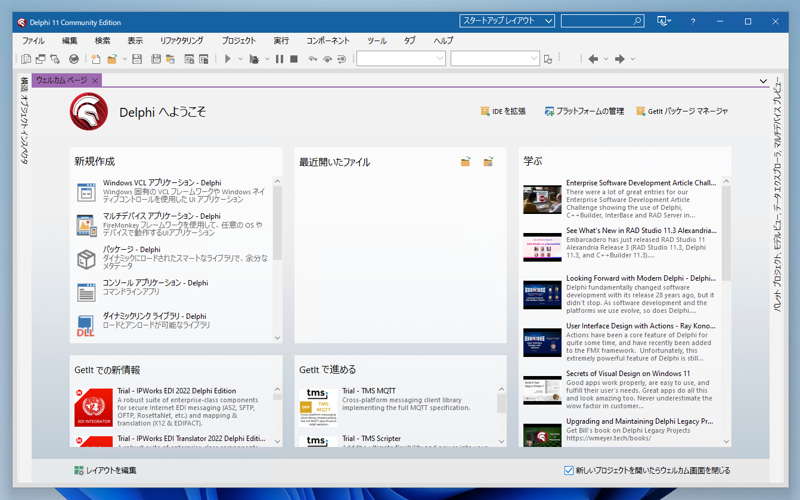Click the single-disk Save icon

pos(137,59)
